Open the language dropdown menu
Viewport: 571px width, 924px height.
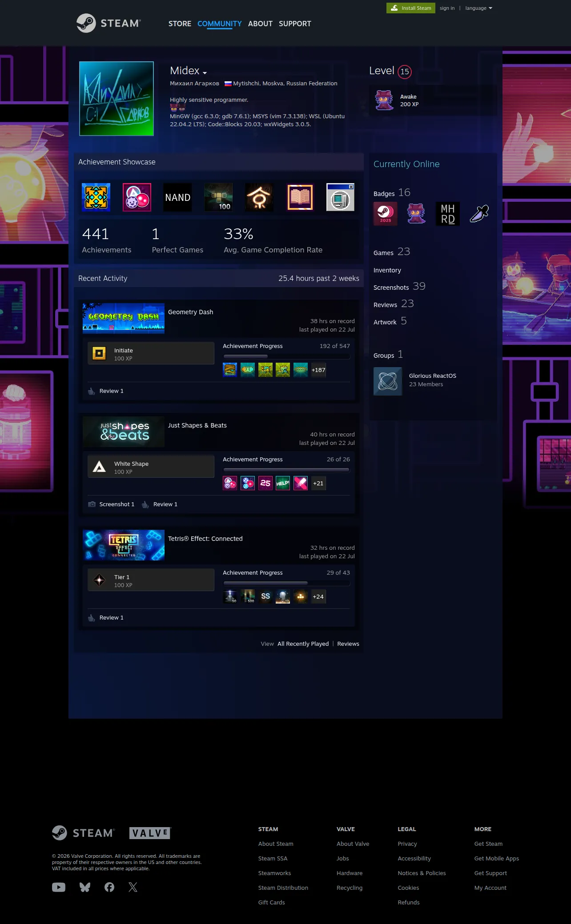tap(479, 8)
